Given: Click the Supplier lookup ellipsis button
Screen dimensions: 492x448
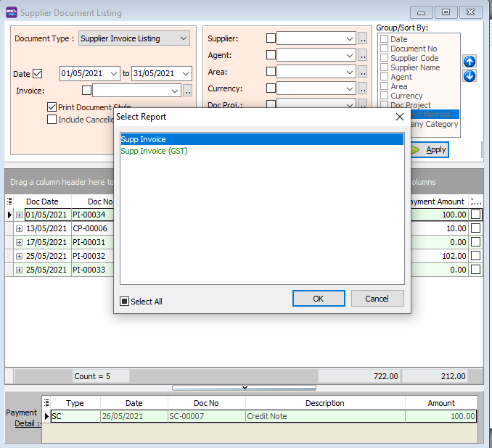Looking at the screenshot, I should coord(362,39).
